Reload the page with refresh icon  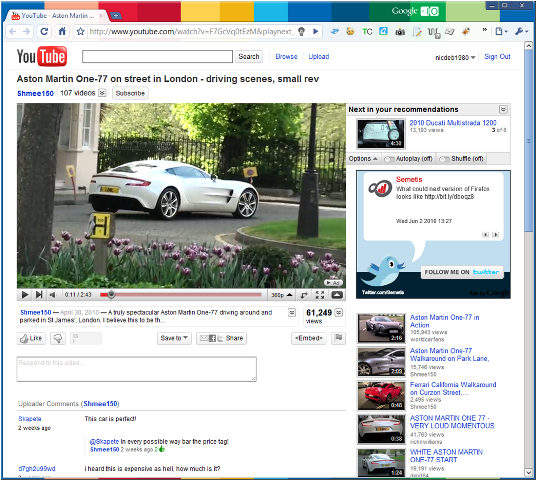pyautogui.click(x=44, y=32)
